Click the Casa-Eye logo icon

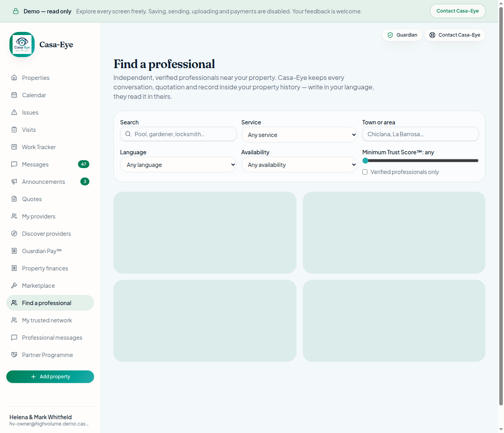click(22, 44)
